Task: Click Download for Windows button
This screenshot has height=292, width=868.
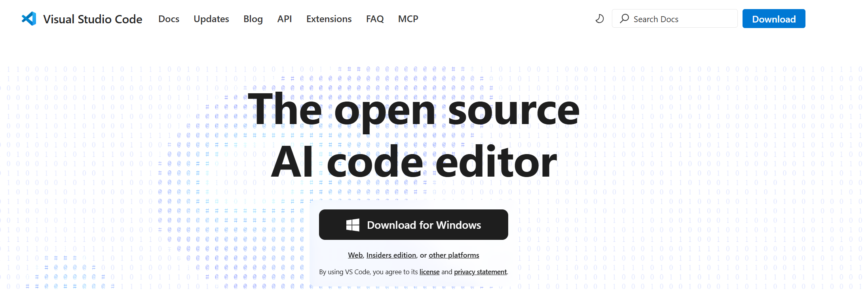Action: point(414,224)
